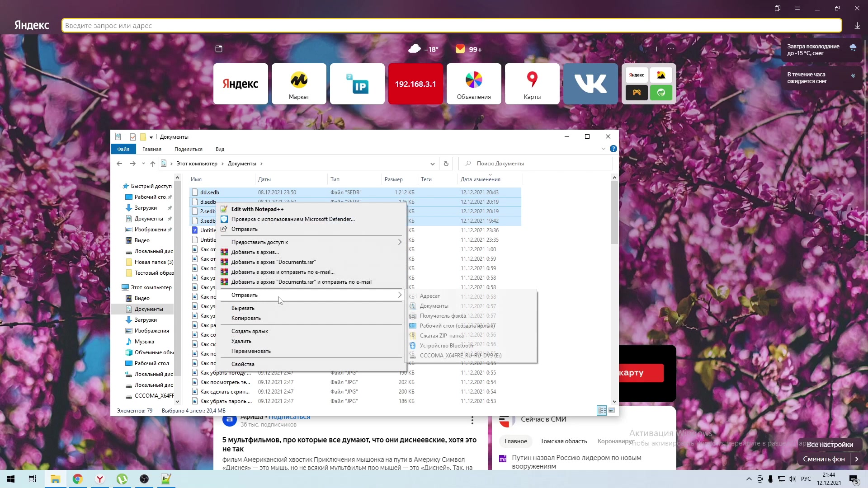Screen dimensions: 868x488
Task: Click the Сменить фон button
Action: click(824, 459)
